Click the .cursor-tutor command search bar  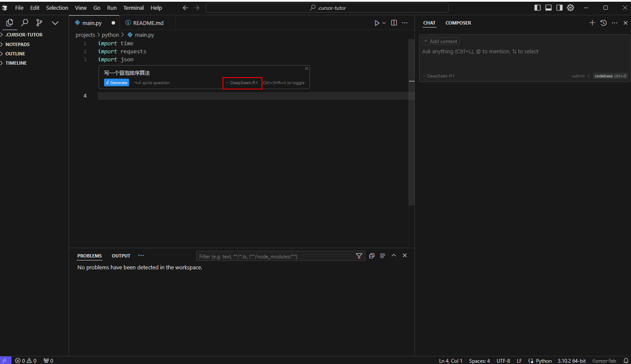(327, 8)
